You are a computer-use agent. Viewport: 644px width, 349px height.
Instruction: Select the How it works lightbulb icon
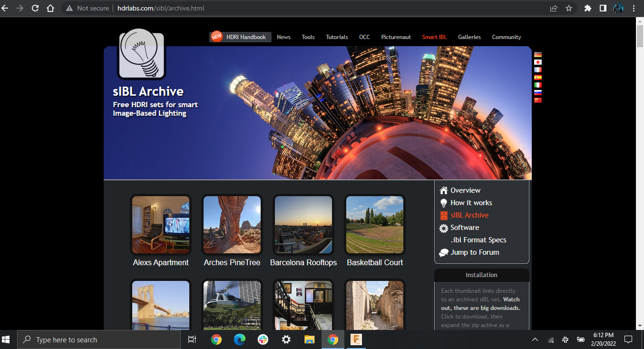pyautogui.click(x=443, y=202)
